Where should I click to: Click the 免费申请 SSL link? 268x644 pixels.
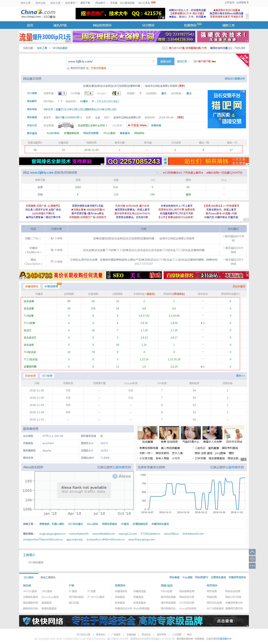coord(156,125)
